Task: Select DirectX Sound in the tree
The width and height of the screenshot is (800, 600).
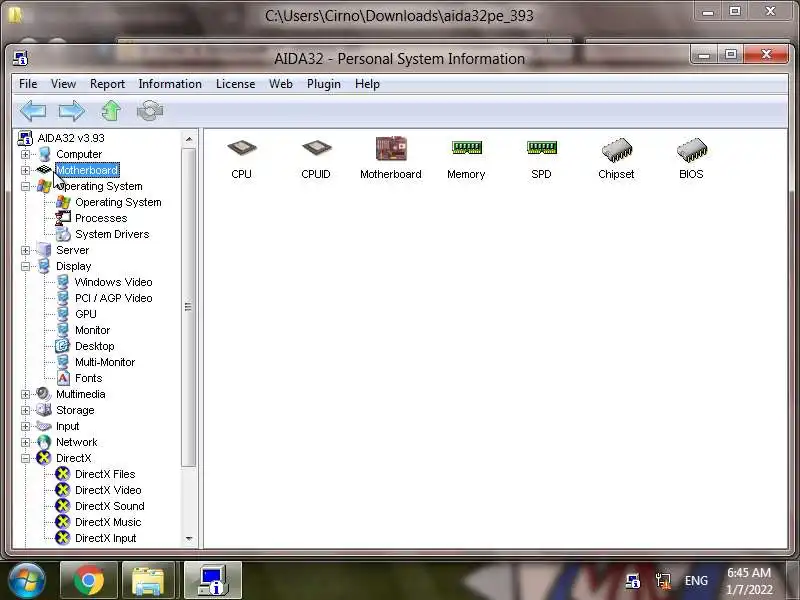Action: pos(110,506)
